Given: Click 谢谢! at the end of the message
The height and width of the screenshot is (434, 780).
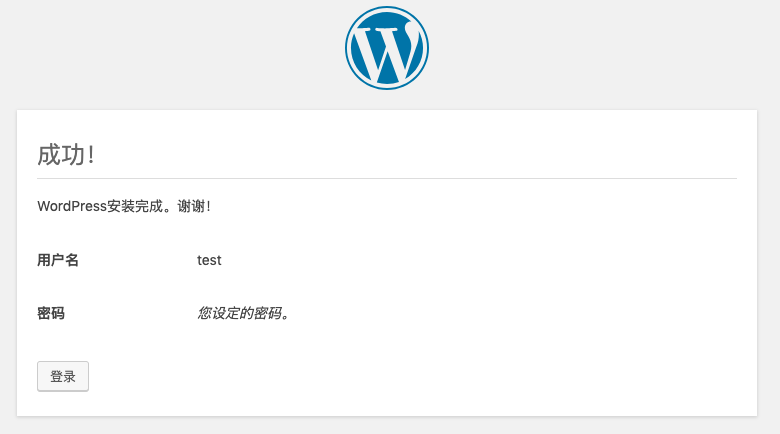Looking at the screenshot, I should pyautogui.click(x=195, y=206).
